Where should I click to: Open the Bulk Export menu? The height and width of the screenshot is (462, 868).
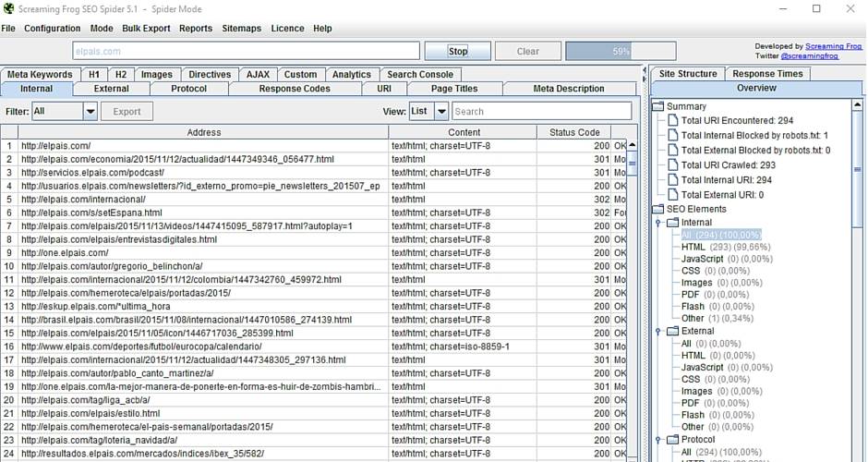(146, 29)
